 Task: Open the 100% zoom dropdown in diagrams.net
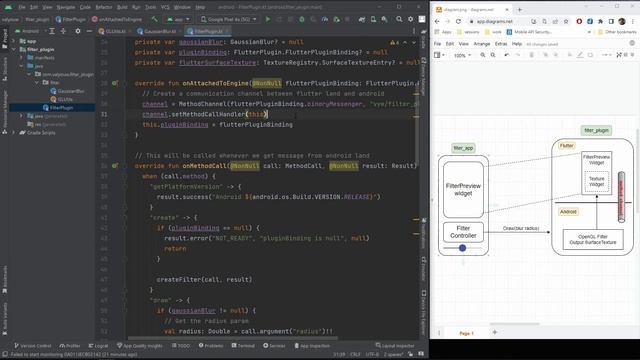point(462,55)
